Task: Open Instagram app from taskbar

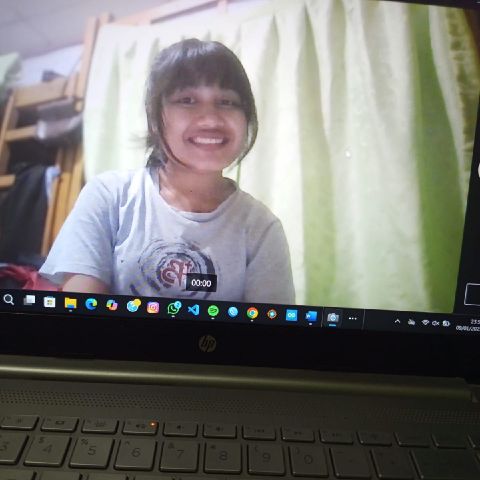Action: coord(153,307)
